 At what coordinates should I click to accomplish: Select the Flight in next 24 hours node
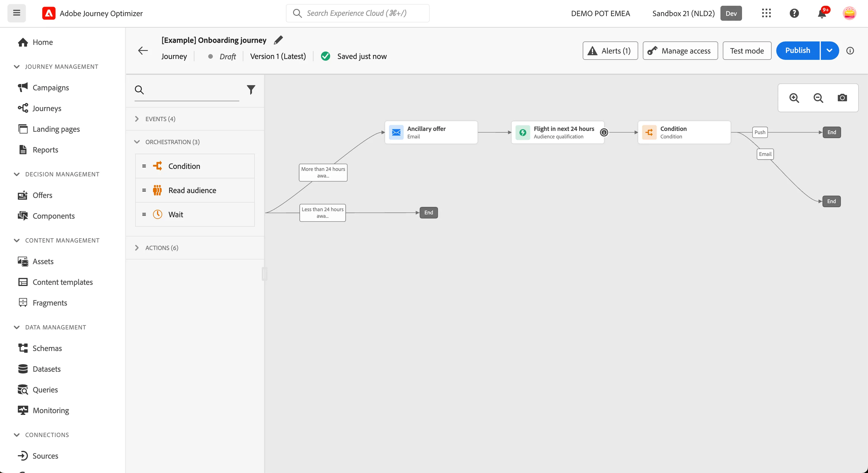pyautogui.click(x=558, y=132)
